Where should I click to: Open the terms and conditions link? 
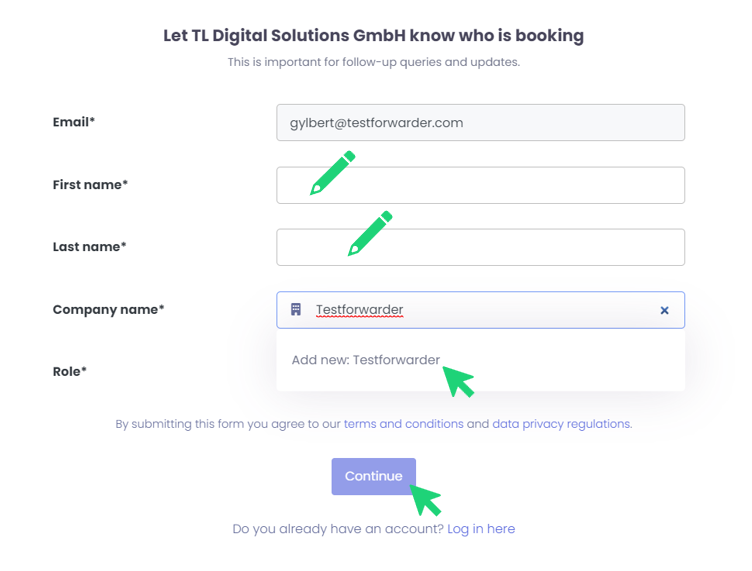click(403, 424)
